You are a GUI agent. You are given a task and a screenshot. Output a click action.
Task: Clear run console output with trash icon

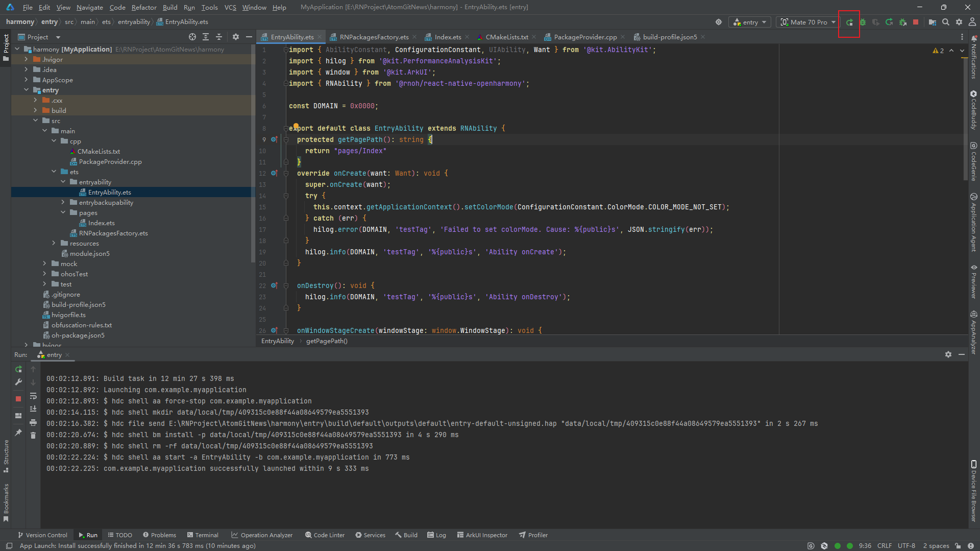(33, 436)
